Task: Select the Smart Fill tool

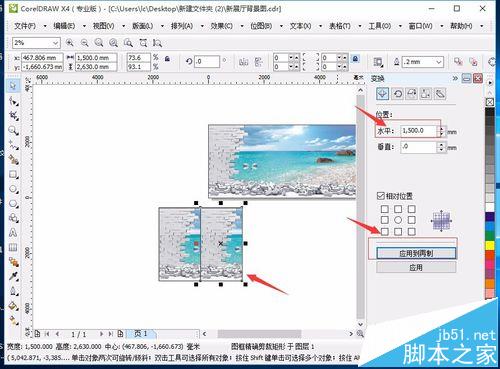Action: click(x=13, y=160)
